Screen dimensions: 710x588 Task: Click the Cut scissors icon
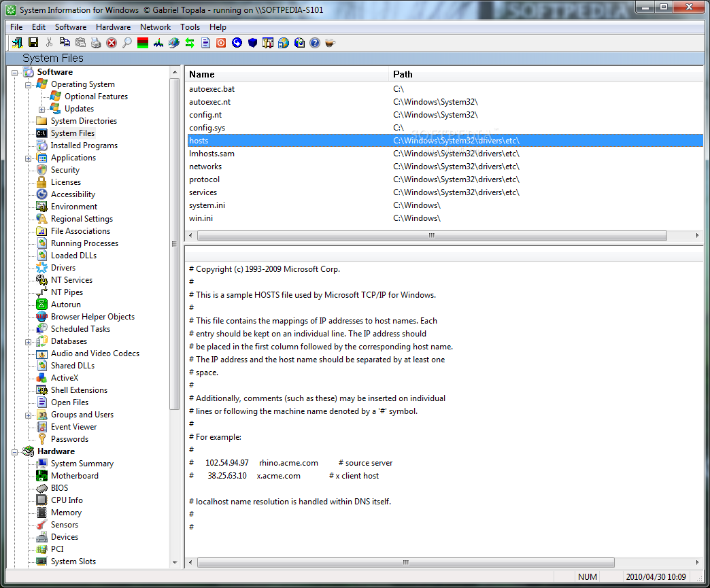coord(50,43)
